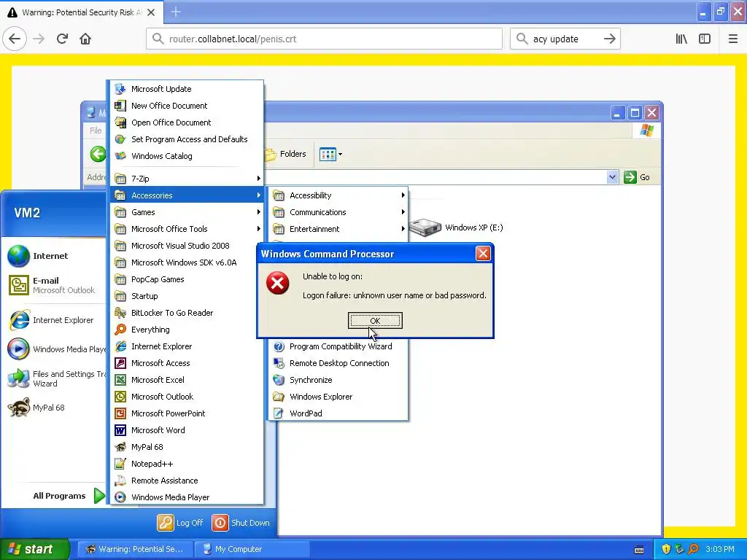The width and height of the screenshot is (747, 560).
Task: Click Synchronize in Accessories
Action: (338, 379)
